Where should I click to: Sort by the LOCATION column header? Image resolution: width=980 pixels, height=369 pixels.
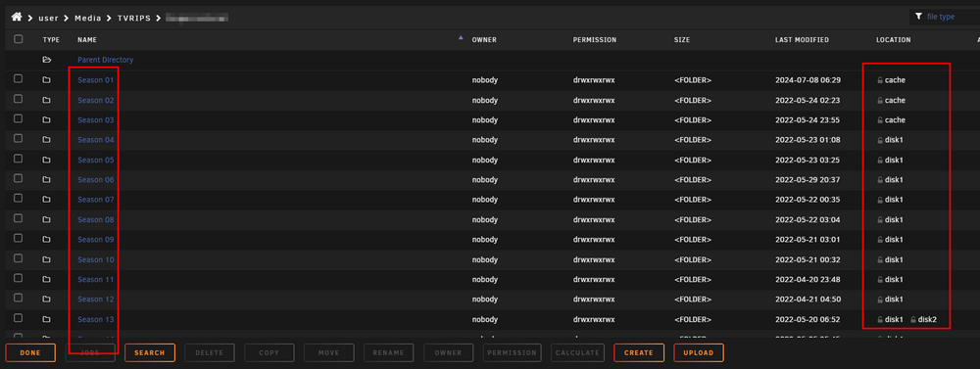click(893, 40)
